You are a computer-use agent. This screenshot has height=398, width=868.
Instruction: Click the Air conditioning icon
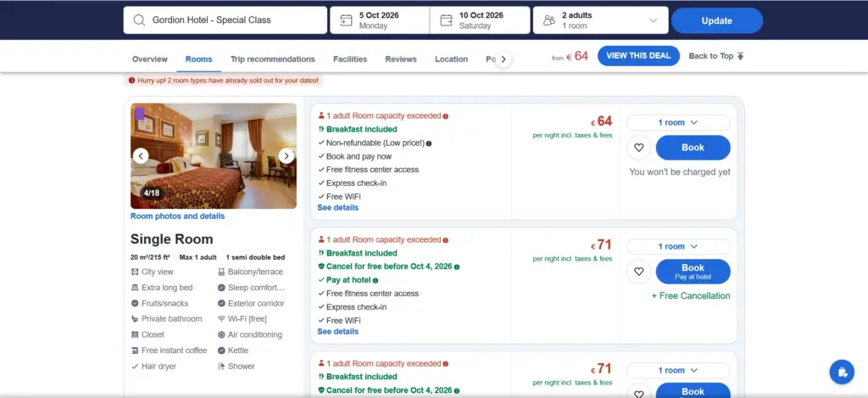(x=221, y=335)
